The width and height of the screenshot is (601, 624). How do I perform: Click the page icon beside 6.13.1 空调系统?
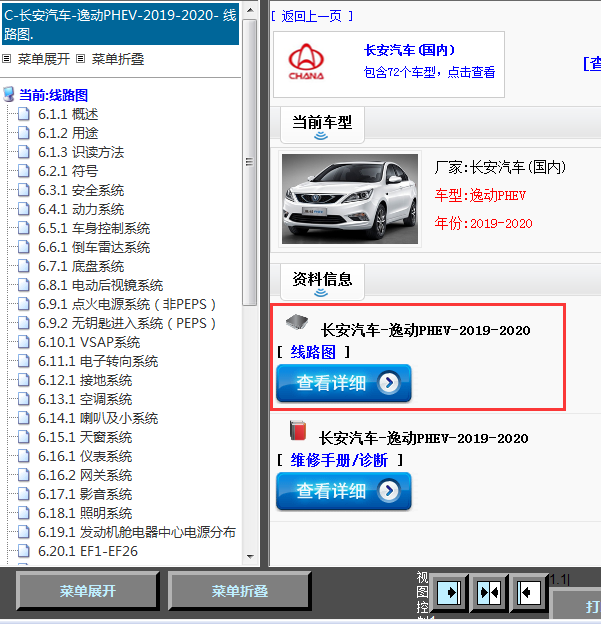[24, 399]
